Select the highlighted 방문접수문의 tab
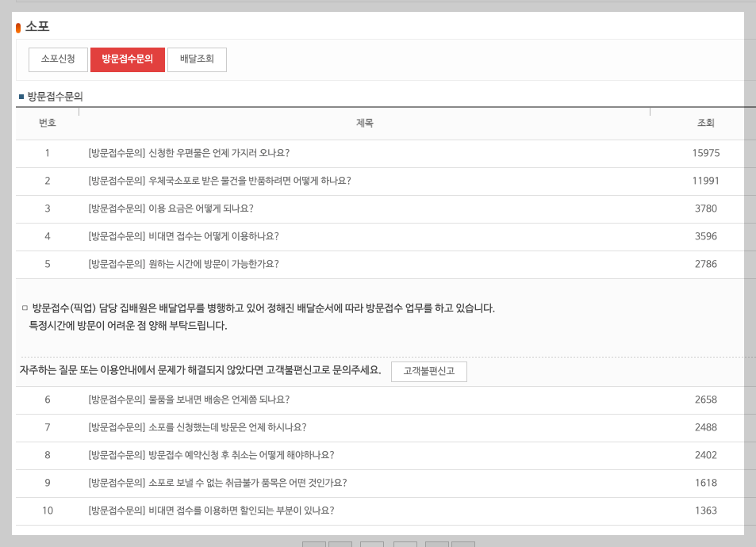Viewport: 756px width, 547px height. pos(127,59)
